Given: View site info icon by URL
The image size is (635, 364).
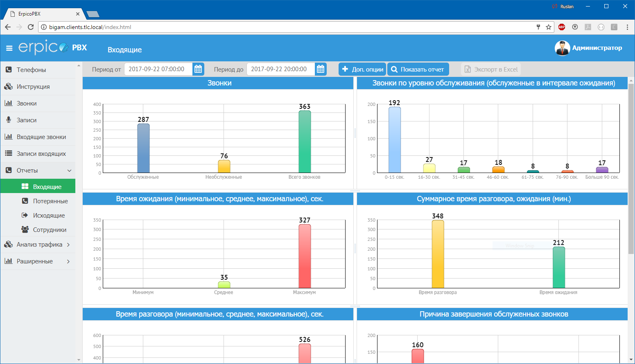Looking at the screenshot, I should [x=44, y=27].
